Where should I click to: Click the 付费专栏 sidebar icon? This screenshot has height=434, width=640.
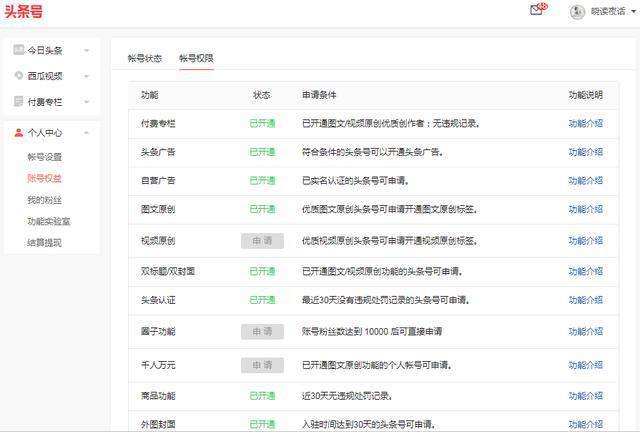tap(18, 101)
